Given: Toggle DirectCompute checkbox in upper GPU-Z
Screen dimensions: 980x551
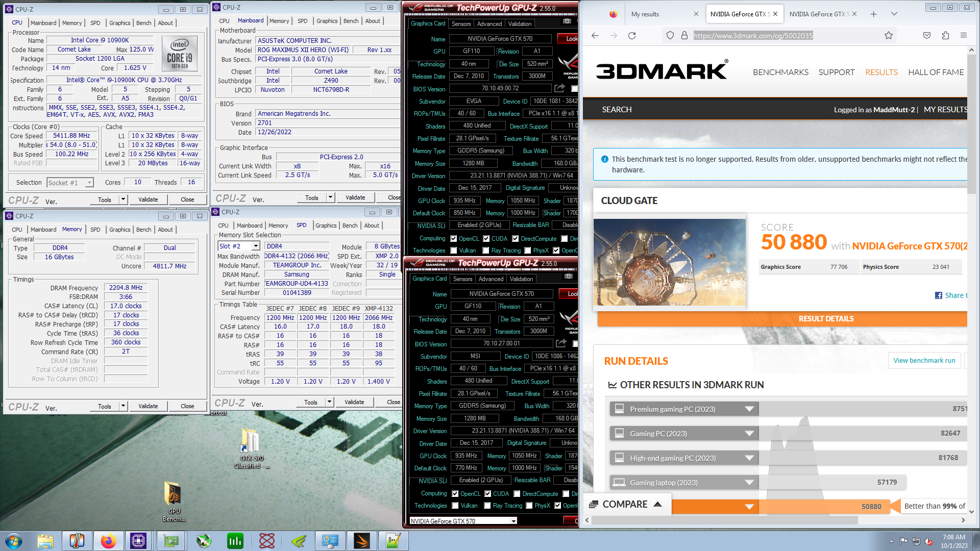Looking at the screenshot, I should pos(516,239).
